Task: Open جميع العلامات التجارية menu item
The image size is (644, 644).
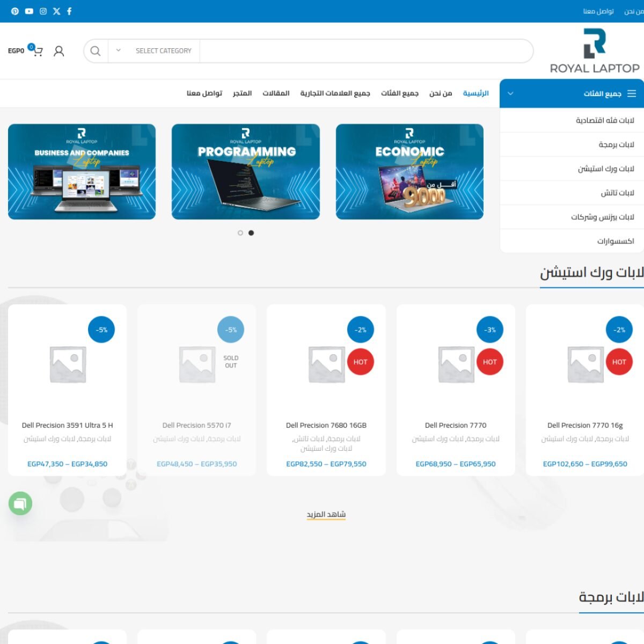Action: (x=335, y=93)
